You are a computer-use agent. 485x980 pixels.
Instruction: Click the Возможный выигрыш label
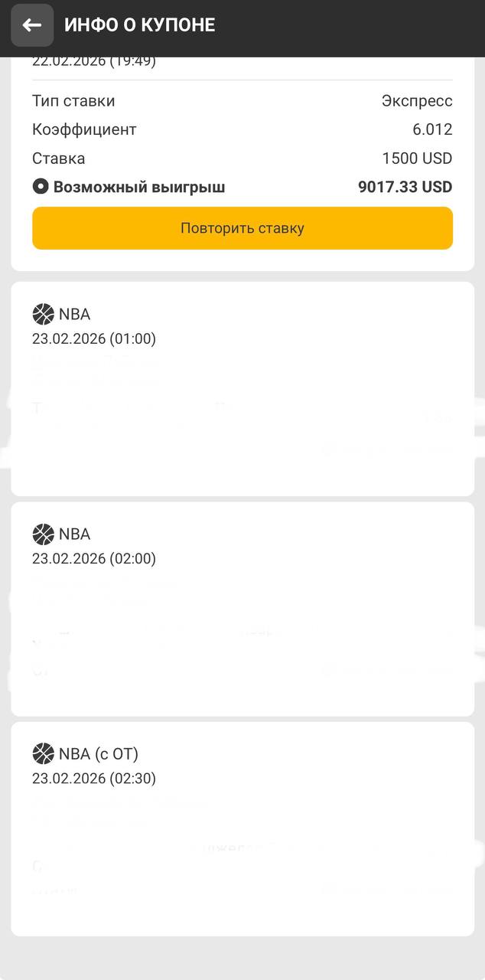[x=139, y=187]
